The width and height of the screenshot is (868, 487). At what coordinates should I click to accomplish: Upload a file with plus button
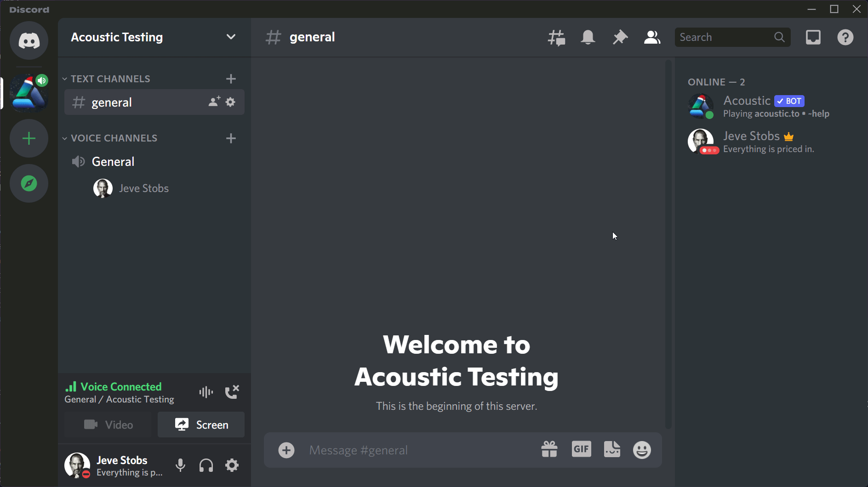pos(286,450)
